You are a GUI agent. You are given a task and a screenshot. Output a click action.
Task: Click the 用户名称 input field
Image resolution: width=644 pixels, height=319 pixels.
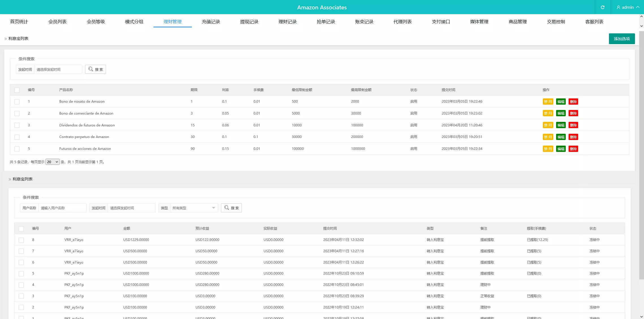click(62, 208)
